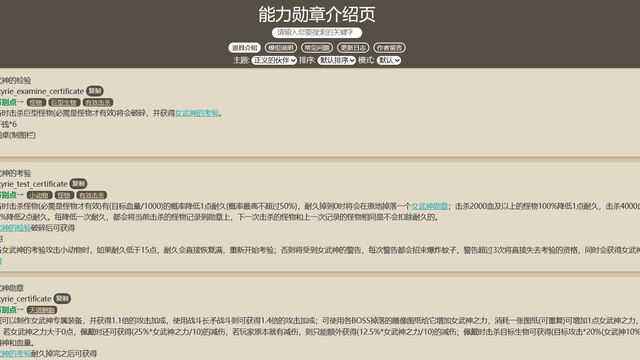This screenshot has width=640, height=360.
Task: Open the 作者留言 tab
Action: (x=389, y=48)
